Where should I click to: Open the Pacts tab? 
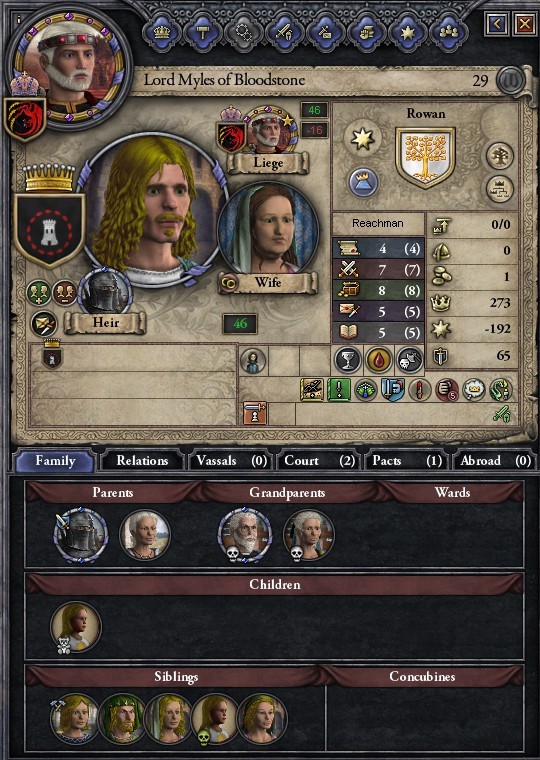coord(407,460)
